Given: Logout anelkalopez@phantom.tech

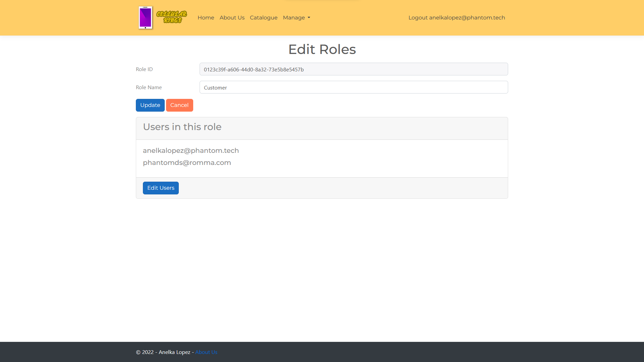Looking at the screenshot, I should tap(457, 18).
